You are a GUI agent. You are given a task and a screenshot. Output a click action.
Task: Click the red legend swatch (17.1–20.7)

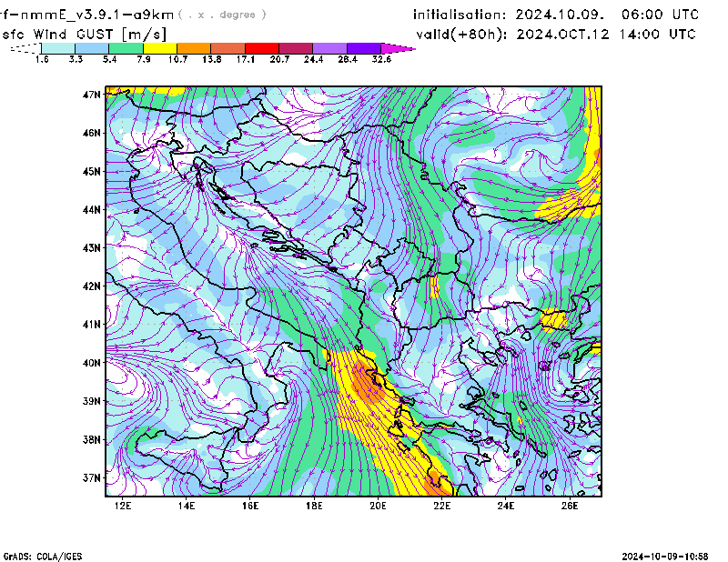point(262,48)
